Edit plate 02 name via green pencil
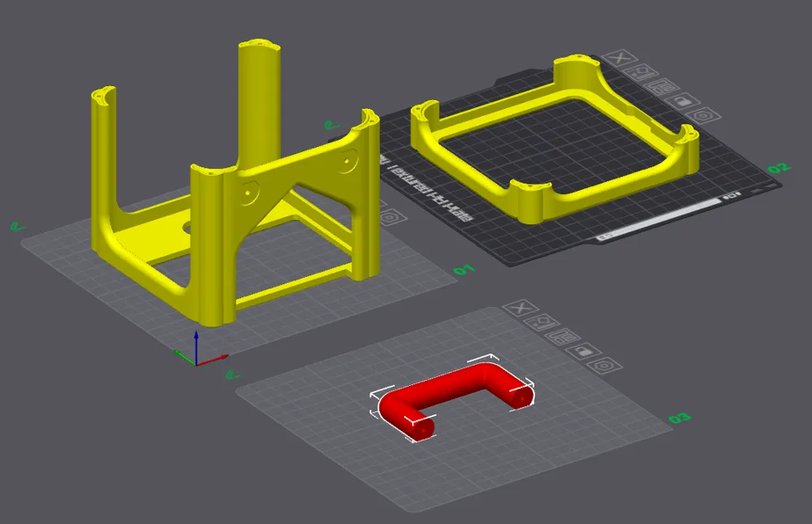Image resolution: width=812 pixels, height=524 pixels. point(332,124)
